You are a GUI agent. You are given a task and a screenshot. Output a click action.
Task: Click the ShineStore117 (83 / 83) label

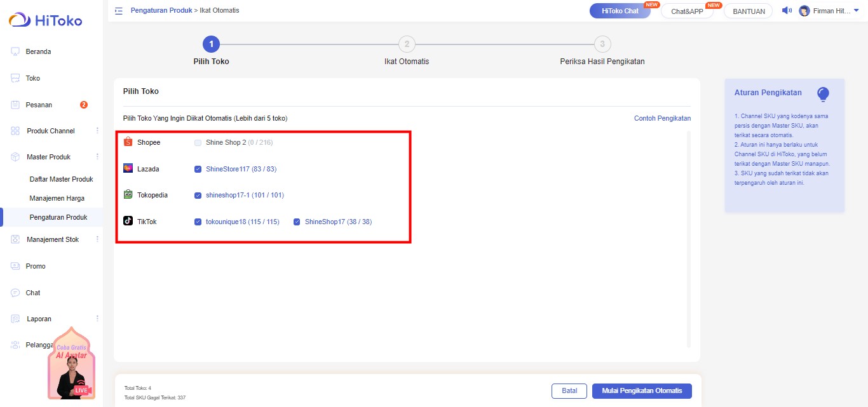coord(241,169)
